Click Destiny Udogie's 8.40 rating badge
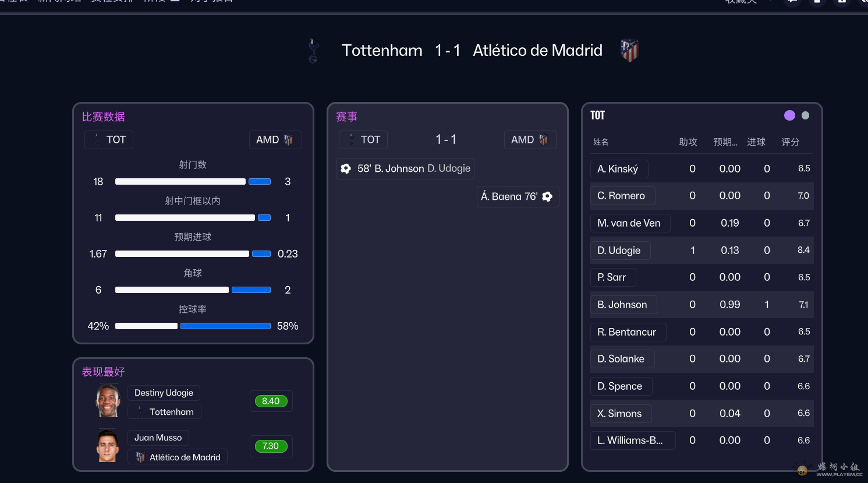The image size is (868, 483). (271, 401)
